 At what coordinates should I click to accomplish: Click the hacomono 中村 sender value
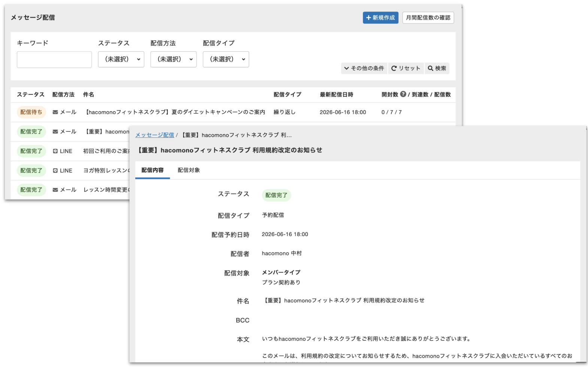coord(282,253)
